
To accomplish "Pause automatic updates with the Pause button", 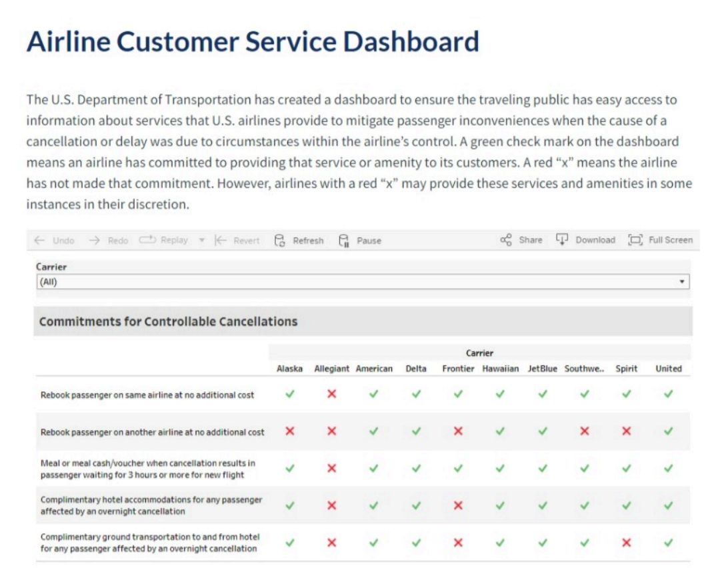I will pyautogui.click(x=360, y=240).
